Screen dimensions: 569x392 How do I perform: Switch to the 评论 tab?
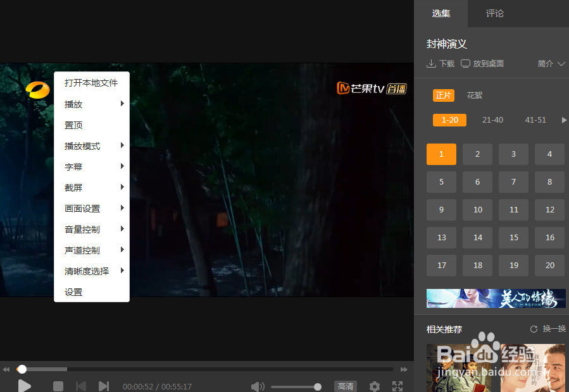pos(494,13)
